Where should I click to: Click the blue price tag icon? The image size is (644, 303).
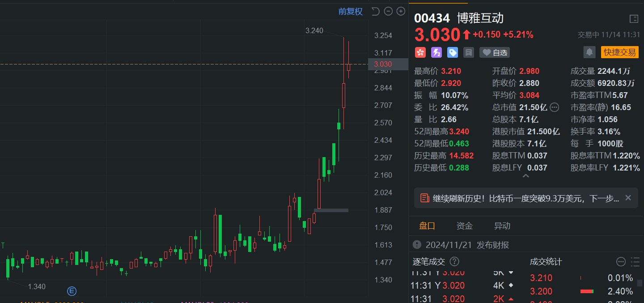tap(453, 52)
